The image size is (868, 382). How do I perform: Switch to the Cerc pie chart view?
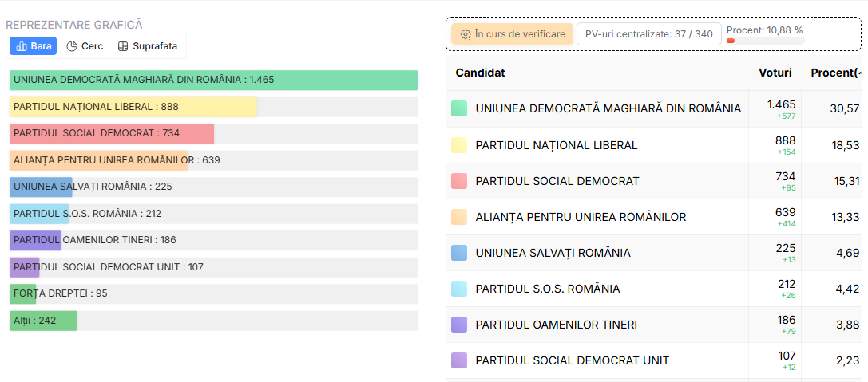pyautogui.click(x=85, y=46)
